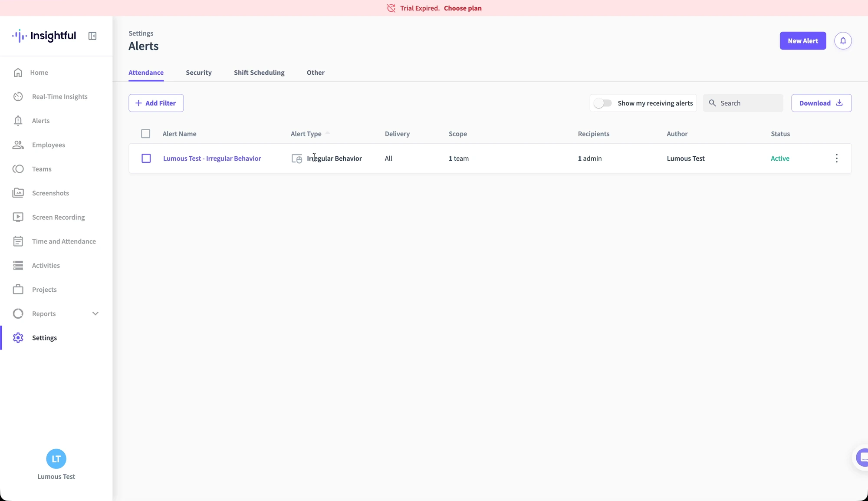
Task: Click the New Alert button
Action: pos(803,41)
